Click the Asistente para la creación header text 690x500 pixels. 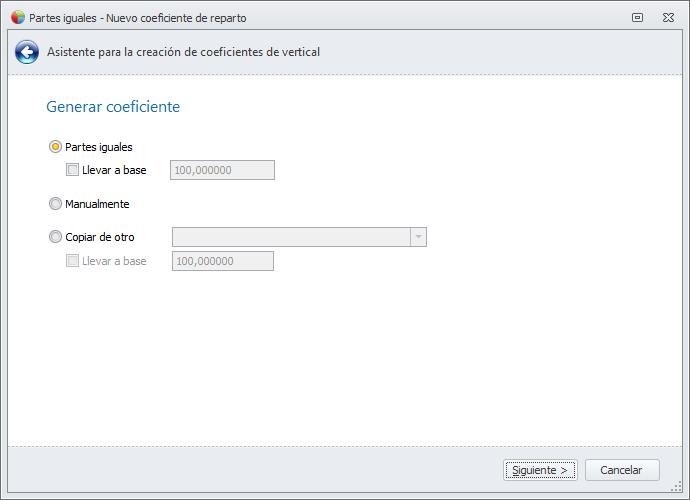point(184,52)
